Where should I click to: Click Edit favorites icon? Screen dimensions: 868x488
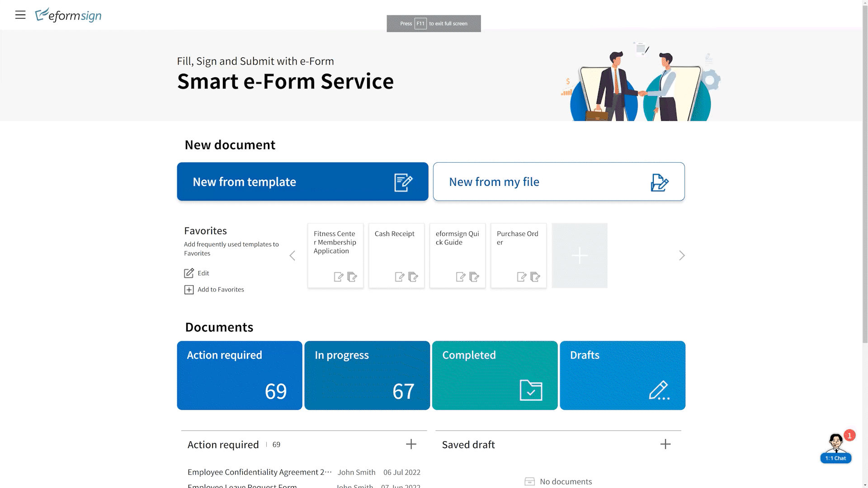[189, 273]
